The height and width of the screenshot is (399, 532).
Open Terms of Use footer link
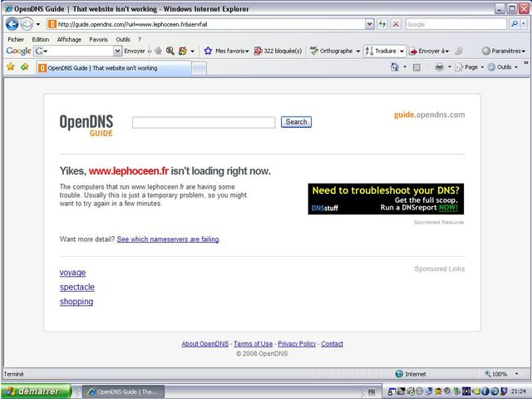[x=253, y=343]
